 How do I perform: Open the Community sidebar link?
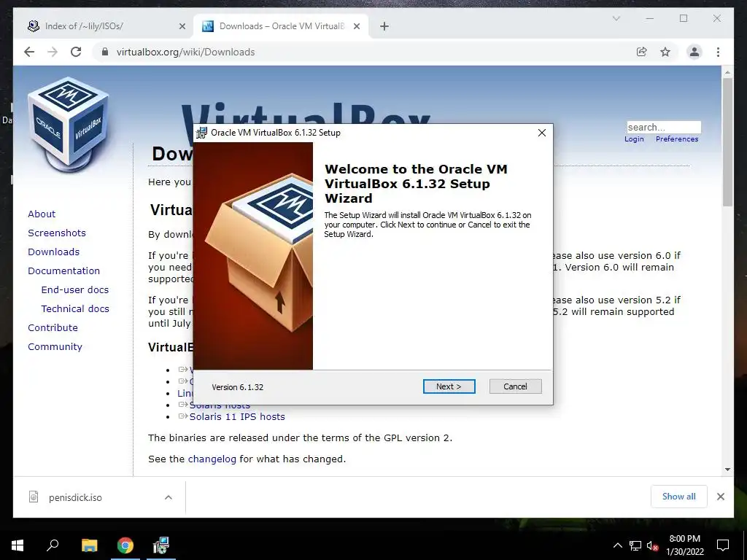55,347
